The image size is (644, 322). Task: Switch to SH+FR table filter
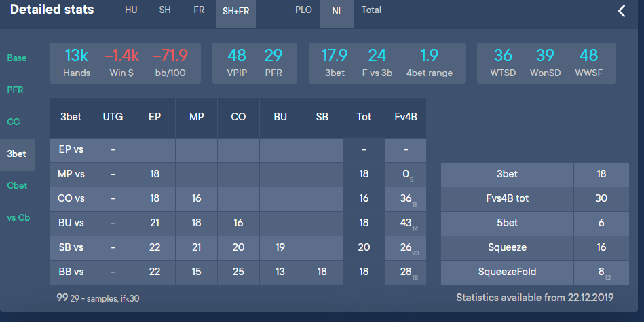point(235,12)
